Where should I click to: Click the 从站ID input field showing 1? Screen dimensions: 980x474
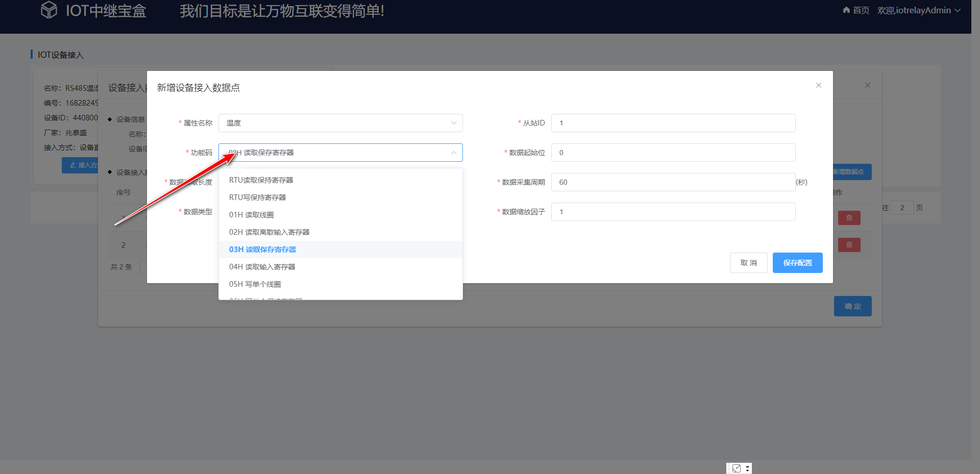pyautogui.click(x=673, y=123)
